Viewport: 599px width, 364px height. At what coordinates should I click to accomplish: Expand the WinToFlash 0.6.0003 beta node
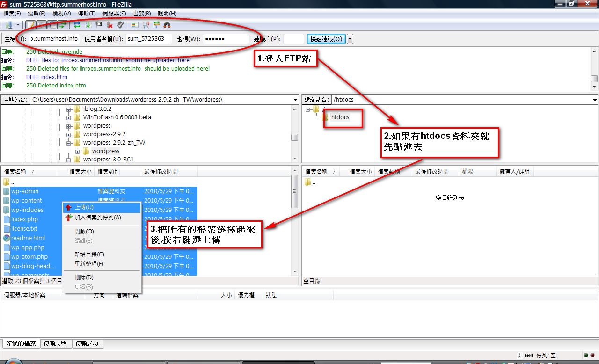tap(69, 117)
